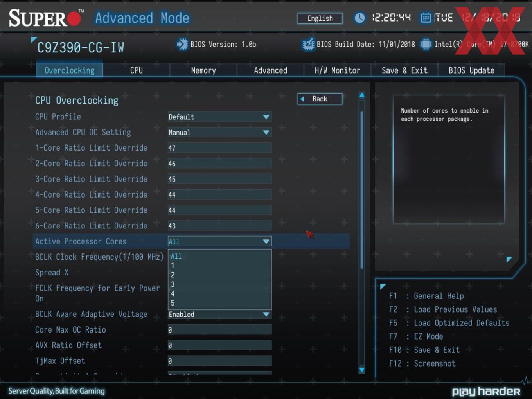
Task: Click the 2-Core Ratio Limit Override field
Action: [219, 164]
